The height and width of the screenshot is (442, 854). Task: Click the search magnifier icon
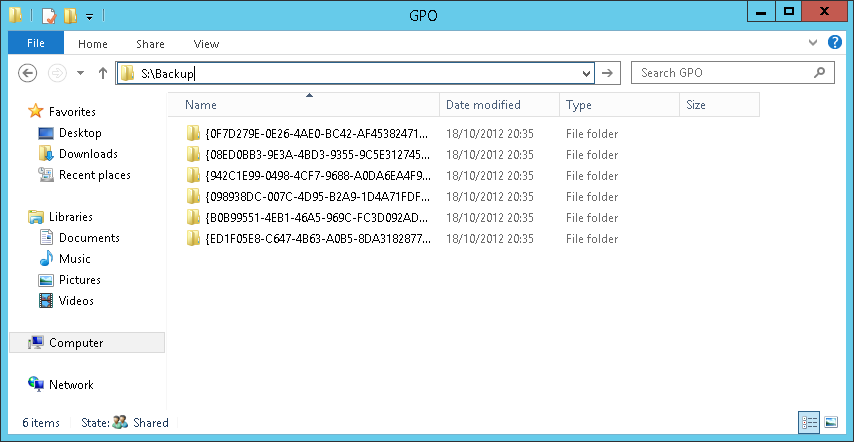821,73
